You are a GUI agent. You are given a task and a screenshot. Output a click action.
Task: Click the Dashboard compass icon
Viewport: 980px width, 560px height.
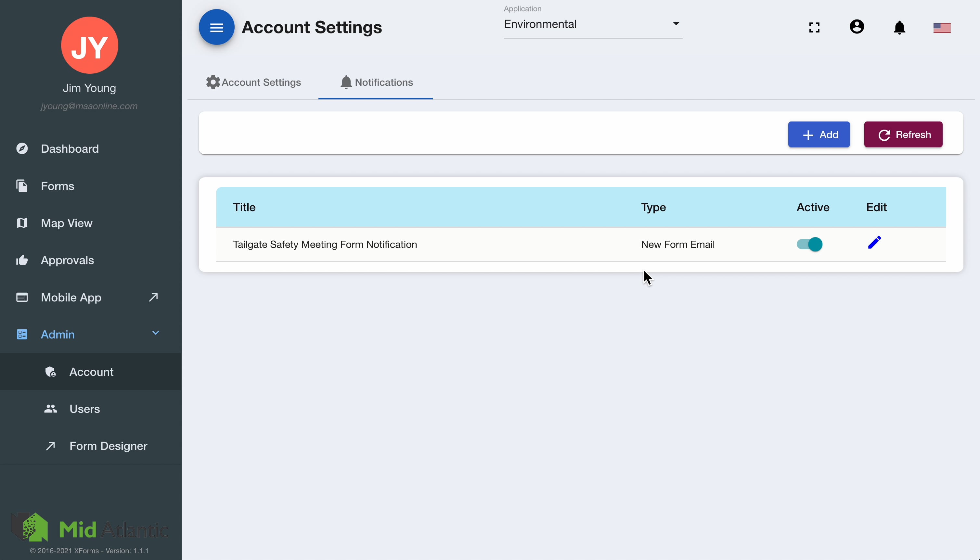point(22,148)
